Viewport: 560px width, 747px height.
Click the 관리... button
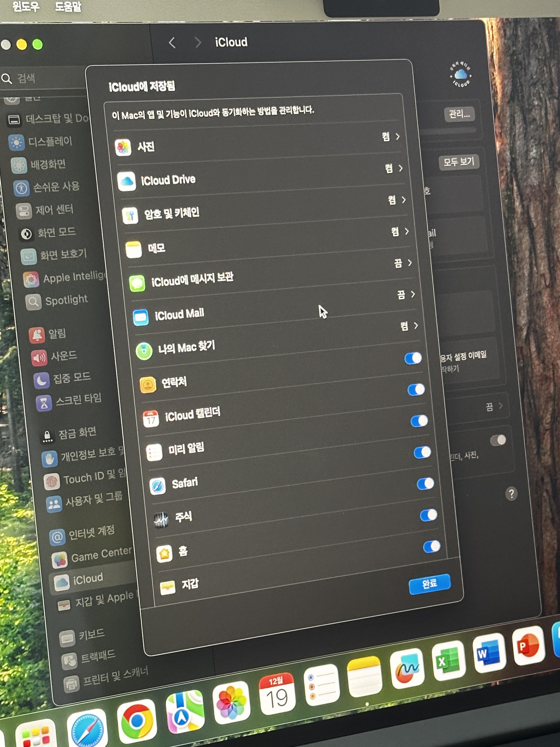pyautogui.click(x=459, y=114)
